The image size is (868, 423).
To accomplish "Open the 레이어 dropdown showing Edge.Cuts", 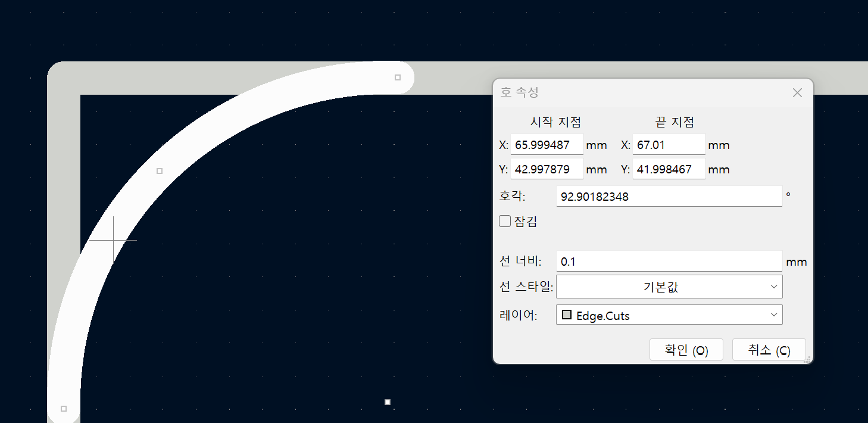I will tap(669, 315).
